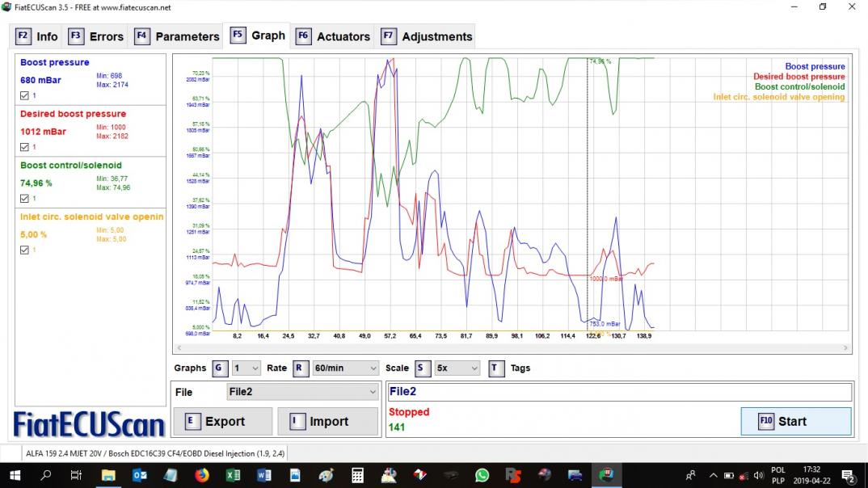Open the Rate 60/min dropdown
Image resolution: width=868 pixels, height=488 pixels.
345,368
